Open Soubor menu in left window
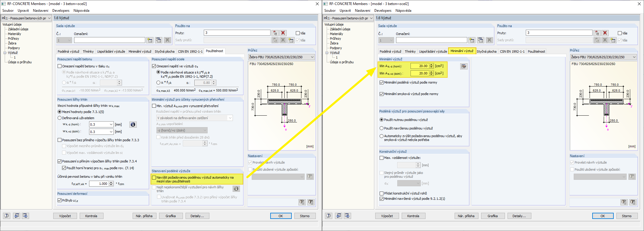 tap(8, 11)
